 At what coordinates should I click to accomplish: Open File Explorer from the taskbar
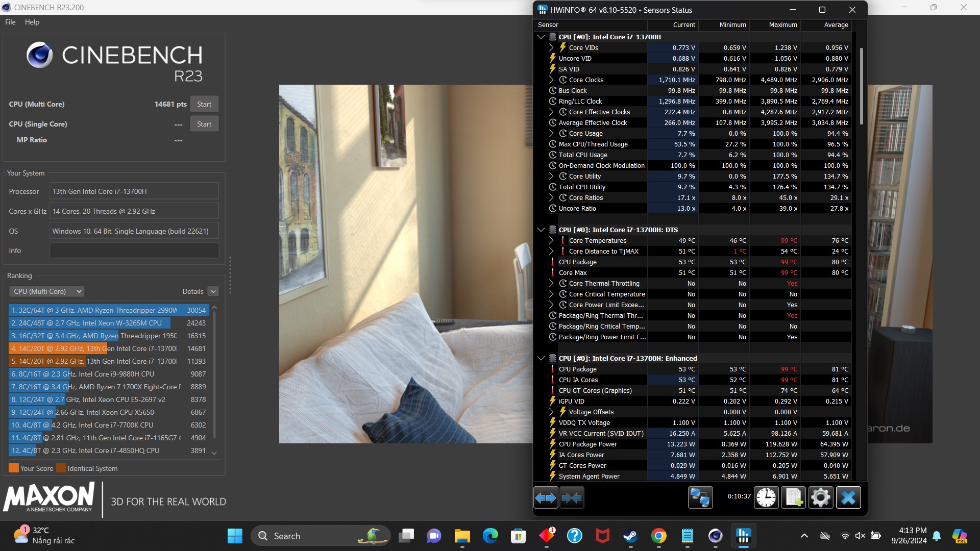pos(462,536)
